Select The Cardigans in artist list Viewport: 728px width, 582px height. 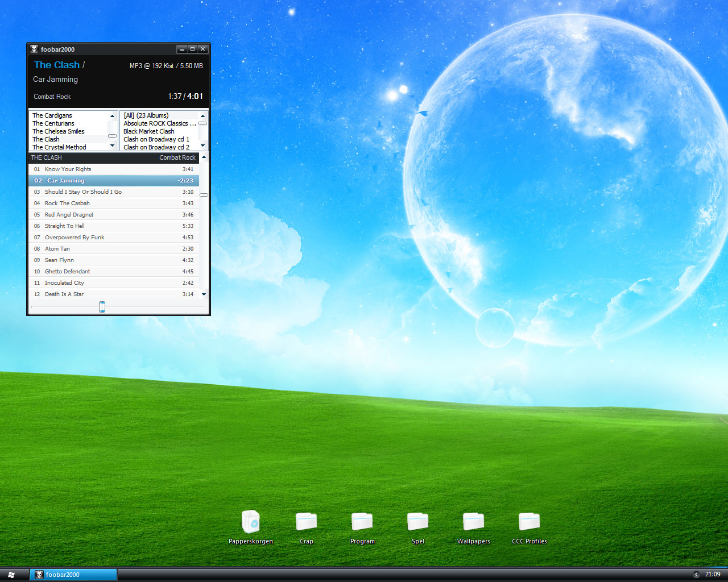pyautogui.click(x=52, y=115)
